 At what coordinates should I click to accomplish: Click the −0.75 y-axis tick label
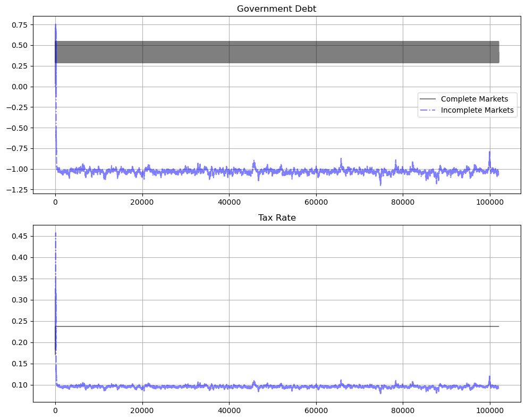[17, 148]
